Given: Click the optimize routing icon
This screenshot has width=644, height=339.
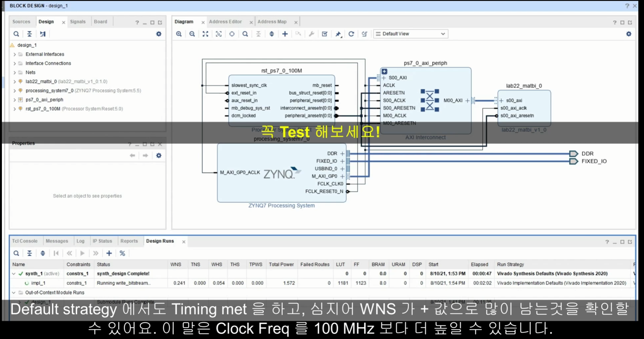Looking at the screenshot, I should [364, 34].
